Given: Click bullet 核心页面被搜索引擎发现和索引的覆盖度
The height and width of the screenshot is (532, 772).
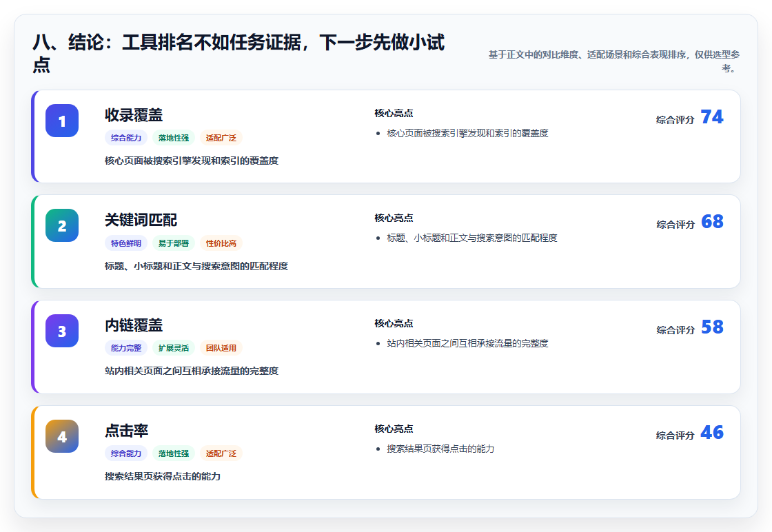Looking at the screenshot, I should 467,134.
